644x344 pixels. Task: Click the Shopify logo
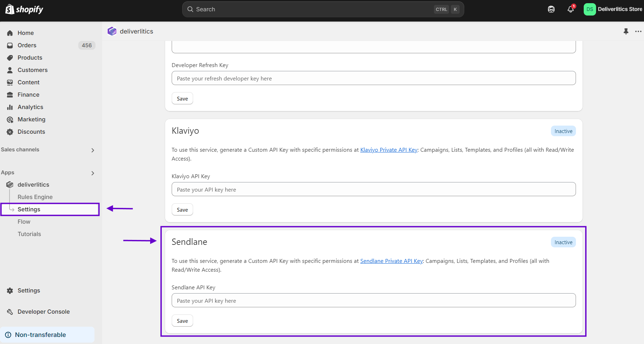tap(24, 10)
